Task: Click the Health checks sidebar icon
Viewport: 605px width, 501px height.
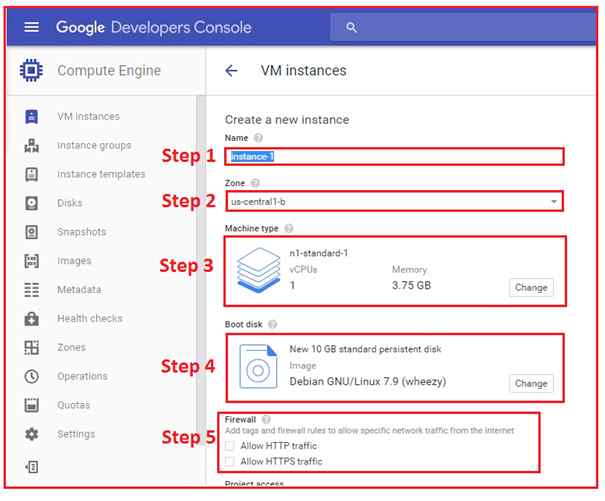Action: coord(31,318)
